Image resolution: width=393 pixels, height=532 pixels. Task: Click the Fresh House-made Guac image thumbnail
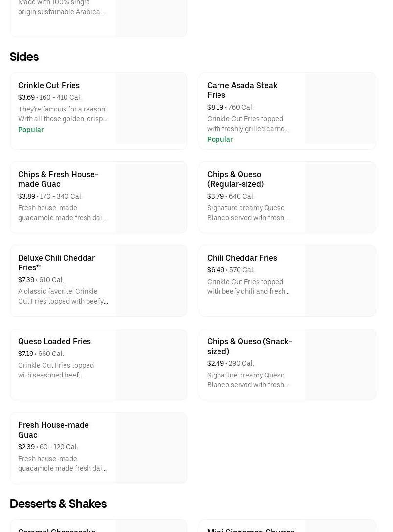pyautogui.click(x=152, y=448)
